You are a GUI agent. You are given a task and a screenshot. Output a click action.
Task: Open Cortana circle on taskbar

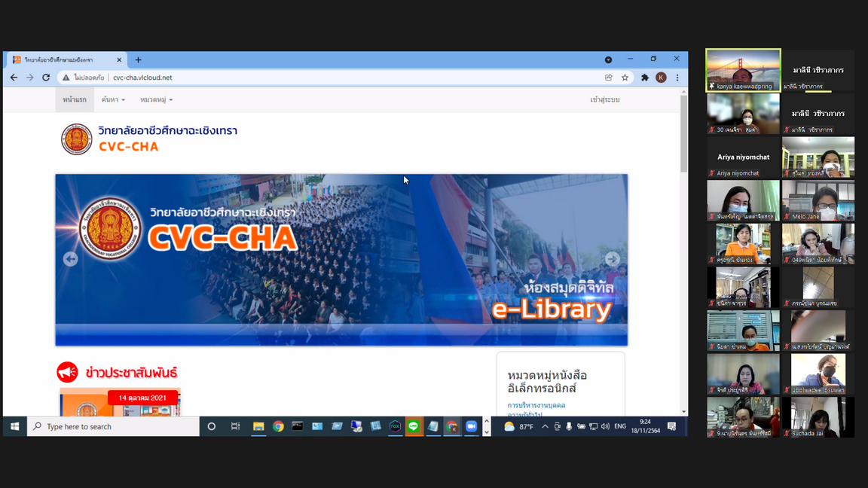[x=212, y=426]
